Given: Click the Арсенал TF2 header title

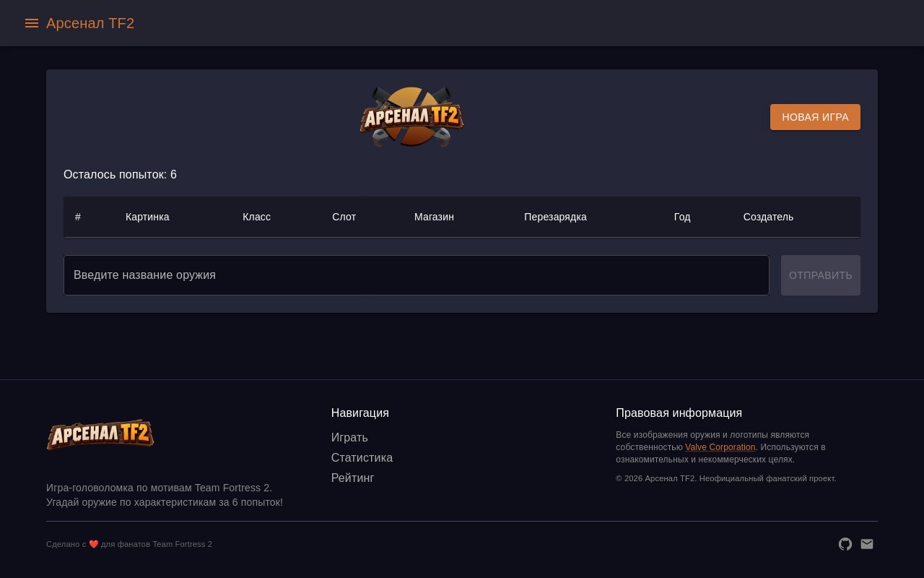Looking at the screenshot, I should point(90,23).
